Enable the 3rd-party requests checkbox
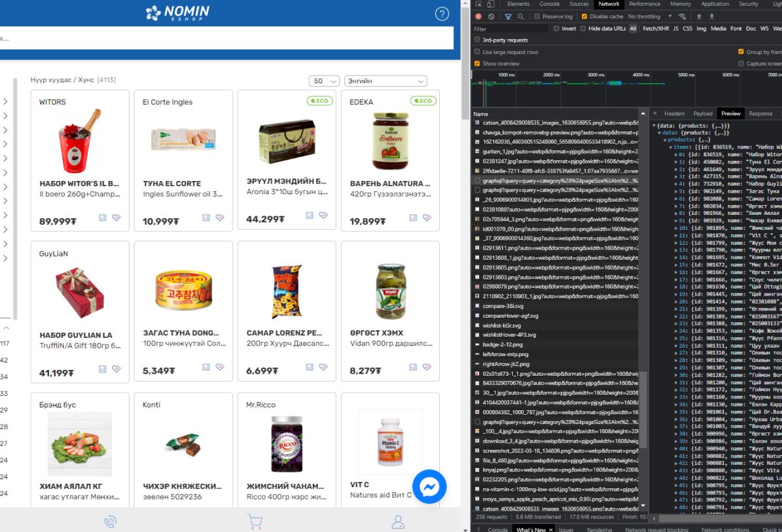Viewport: 782px width, 532px height. [x=478, y=40]
